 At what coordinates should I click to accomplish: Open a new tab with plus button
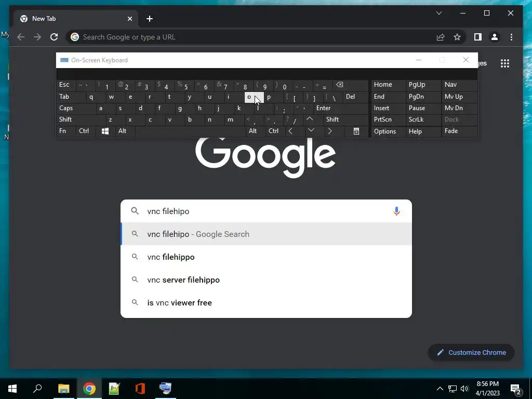click(x=150, y=19)
